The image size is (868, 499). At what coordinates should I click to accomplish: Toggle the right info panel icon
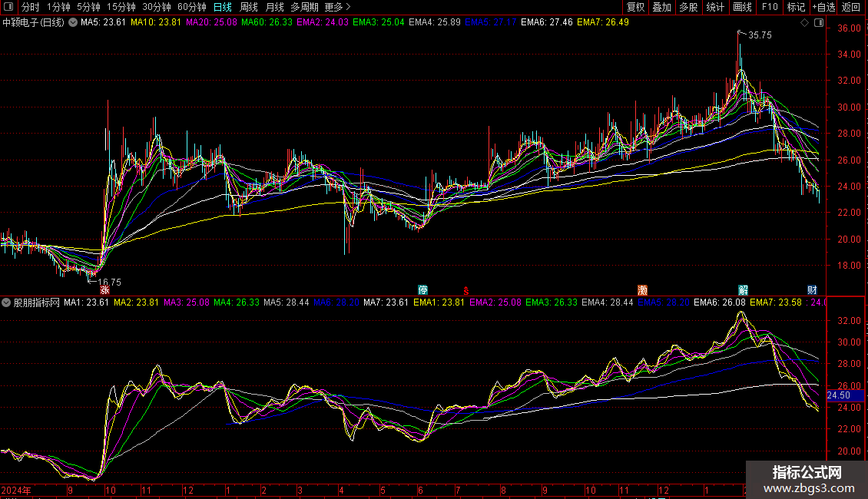click(x=819, y=23)
